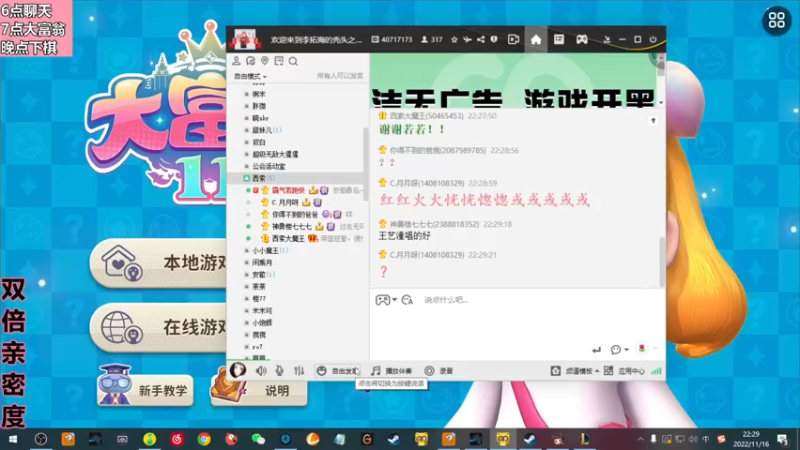The image size is (800, 450).
Task: Toggle the microphone icon
Action: (x=280, y=371)
